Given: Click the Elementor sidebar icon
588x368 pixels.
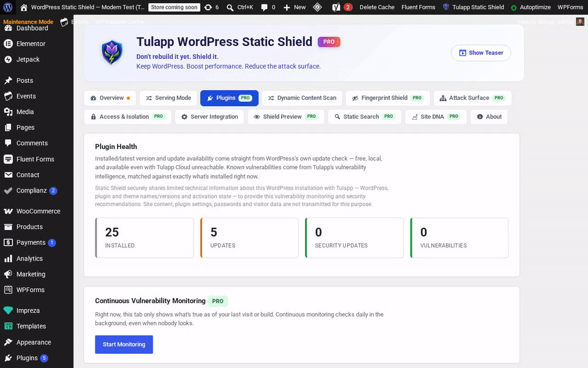Looking at the screenshot, I should tap(8, 44).
